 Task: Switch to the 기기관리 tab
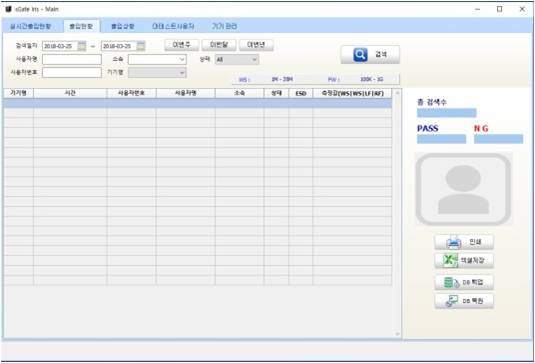[225, 26]
